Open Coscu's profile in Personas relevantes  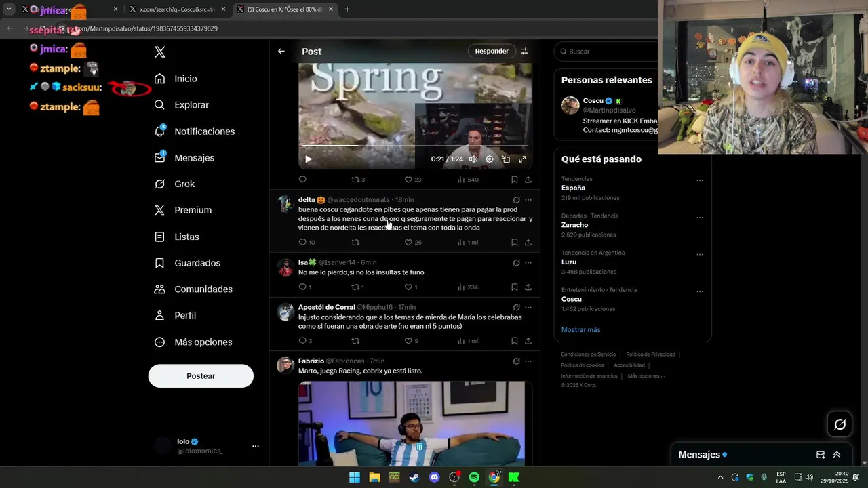pyautogui.click(x=593, y=101)
